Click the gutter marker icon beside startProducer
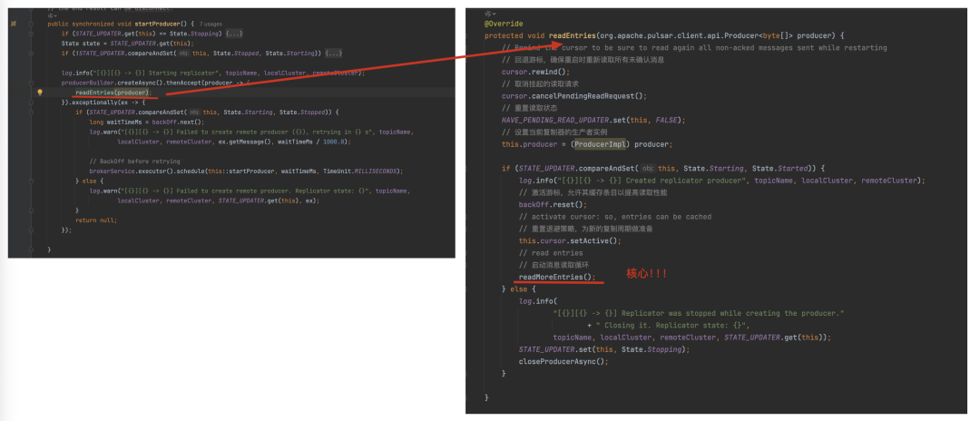The width and height of the screenshot is (980, 421). click(13, 24)
